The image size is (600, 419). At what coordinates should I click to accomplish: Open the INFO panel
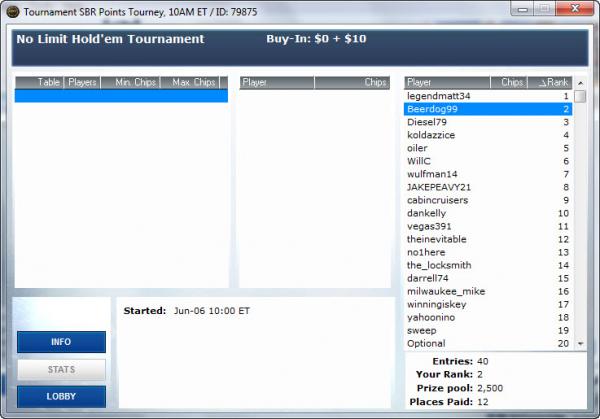61,342
